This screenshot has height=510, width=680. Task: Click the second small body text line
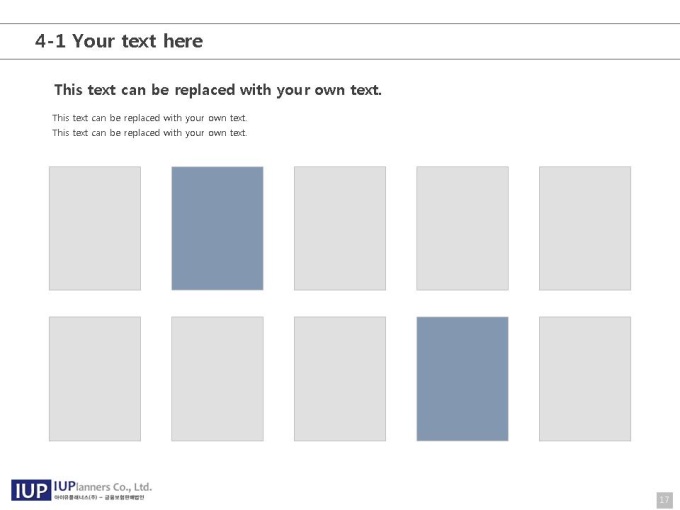coord(150,133)
